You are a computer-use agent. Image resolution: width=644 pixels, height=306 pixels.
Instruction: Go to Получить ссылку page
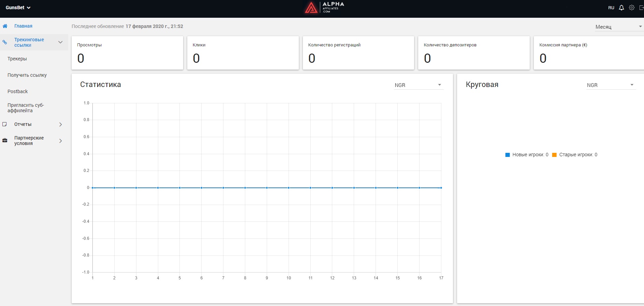pos(27,75)
